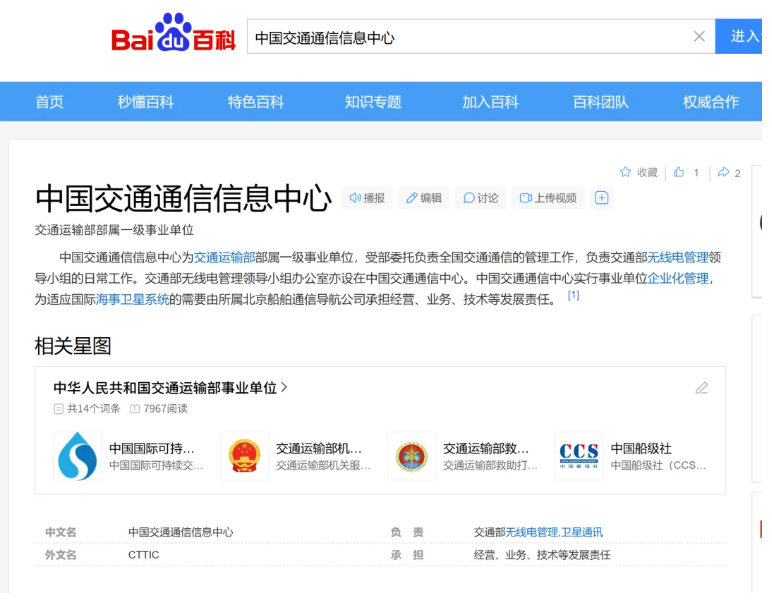Open the 秒懂百科 nav tab
772x609 pixels.
pos(146,102)
